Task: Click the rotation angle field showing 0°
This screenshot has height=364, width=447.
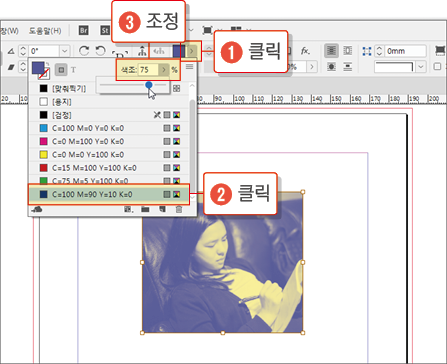Action: [44, 51]
